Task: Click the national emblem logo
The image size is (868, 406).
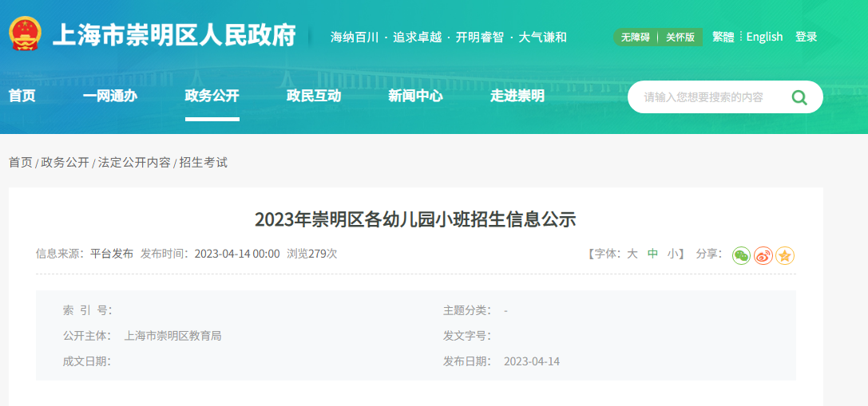Action: pyautogui.click(x=25, y=34)
